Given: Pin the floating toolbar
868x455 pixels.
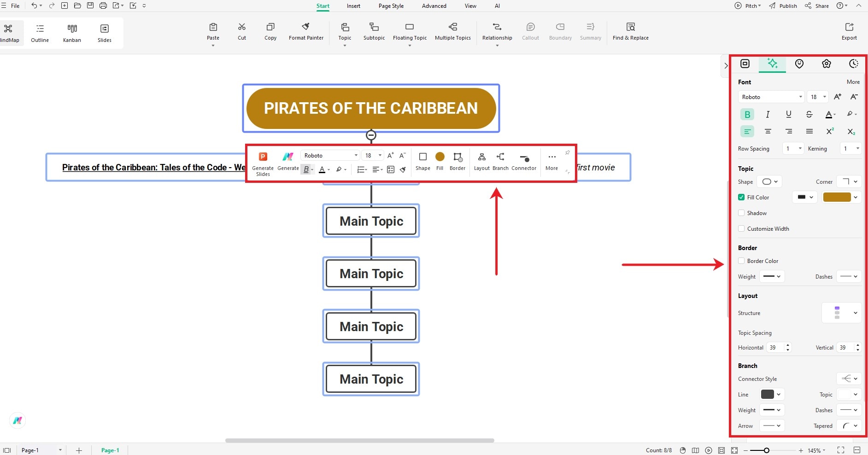Looking at the screenshot, I should [568, 152].
